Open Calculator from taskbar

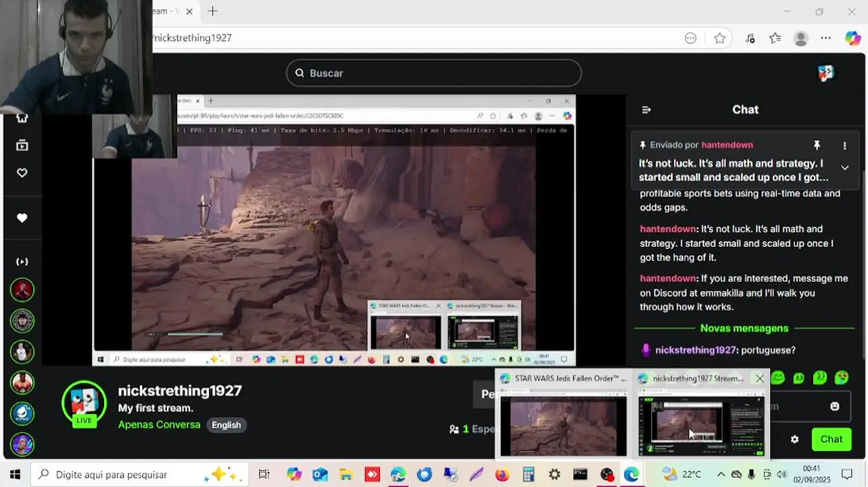[528, 475]
